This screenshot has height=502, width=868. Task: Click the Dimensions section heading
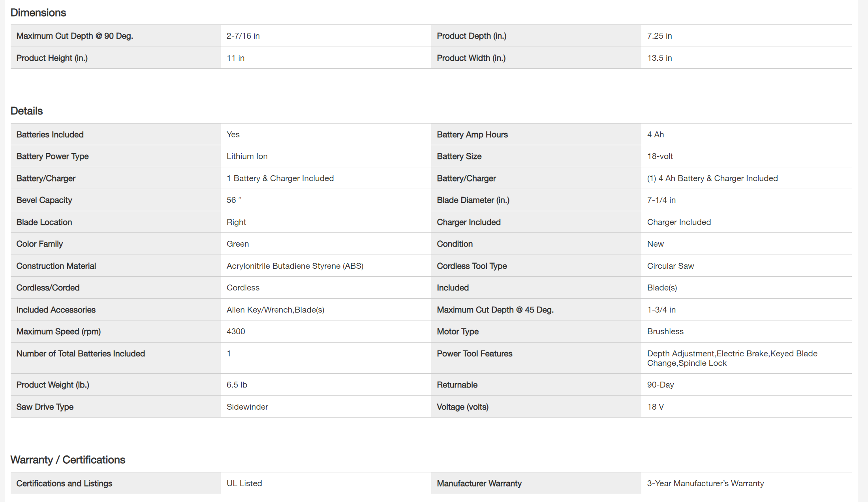[38, 13]
